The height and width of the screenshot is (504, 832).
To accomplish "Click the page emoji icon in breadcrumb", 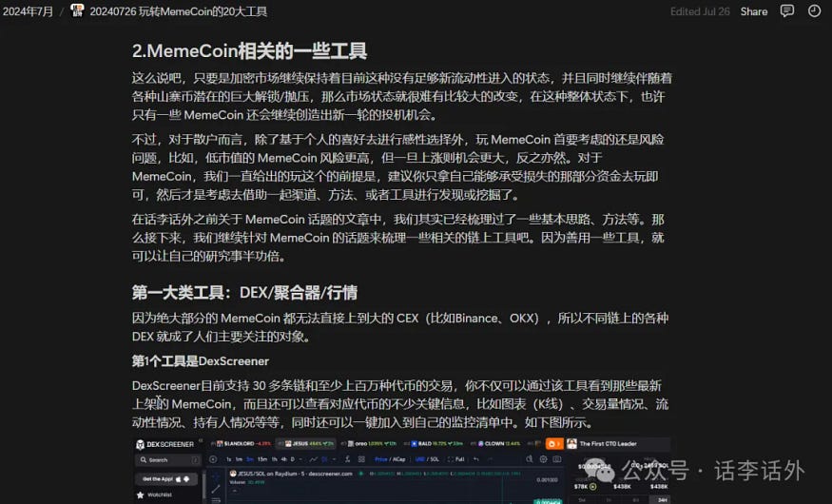I will point(78,11).
